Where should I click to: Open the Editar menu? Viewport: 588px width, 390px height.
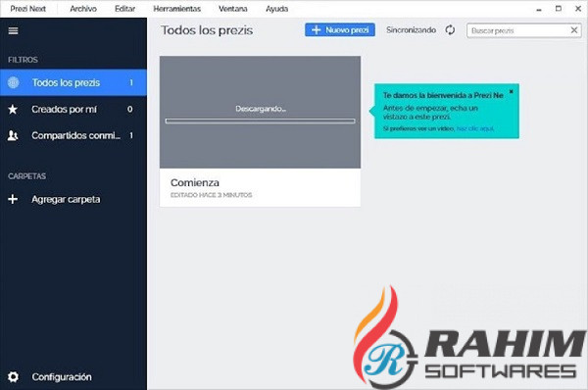[x=124, y=9]
